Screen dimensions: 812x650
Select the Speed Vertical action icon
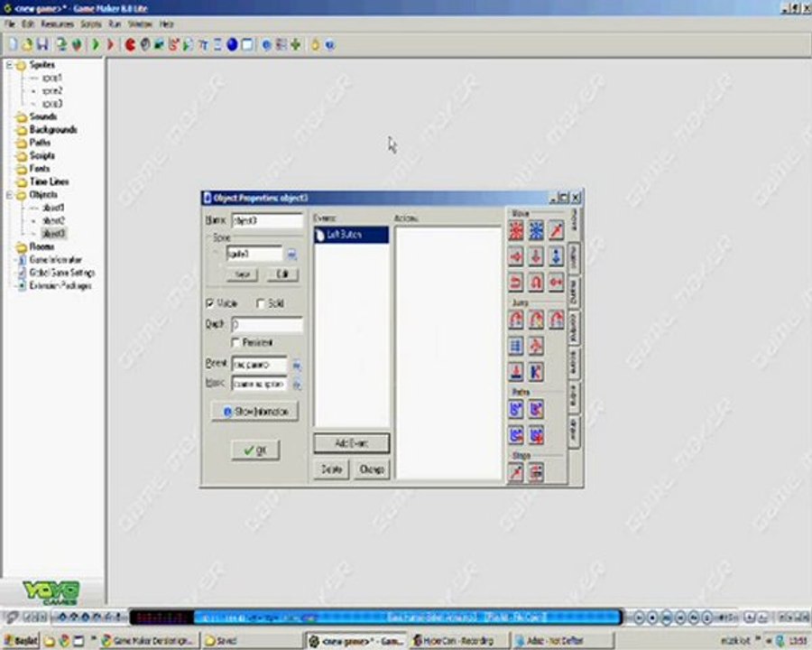coord(536,256)
